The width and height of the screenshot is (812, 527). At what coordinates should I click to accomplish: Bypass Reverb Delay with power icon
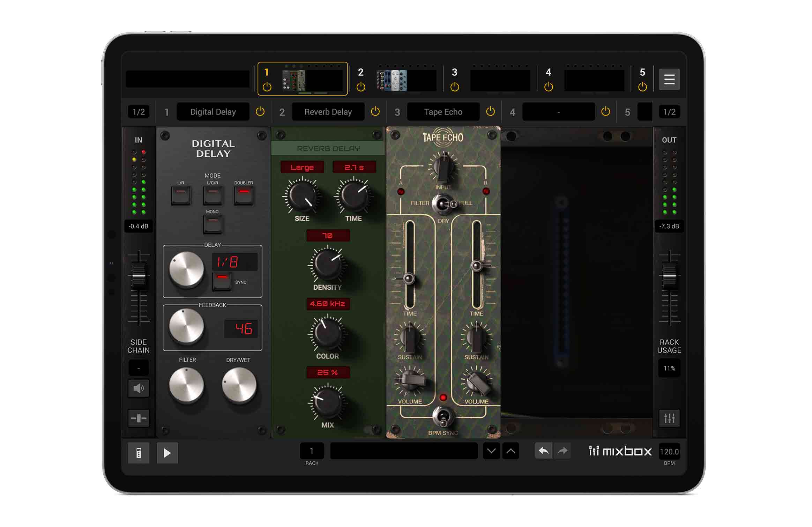[x=375, y=111]
